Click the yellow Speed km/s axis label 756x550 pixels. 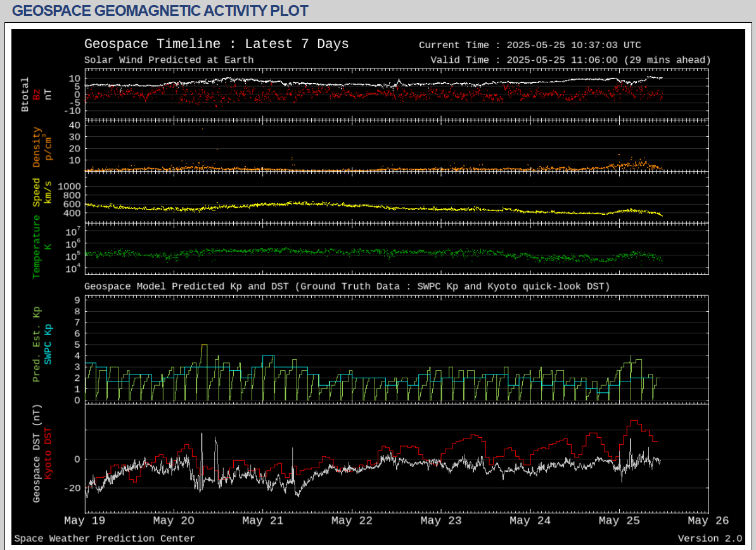pos(37,192)
